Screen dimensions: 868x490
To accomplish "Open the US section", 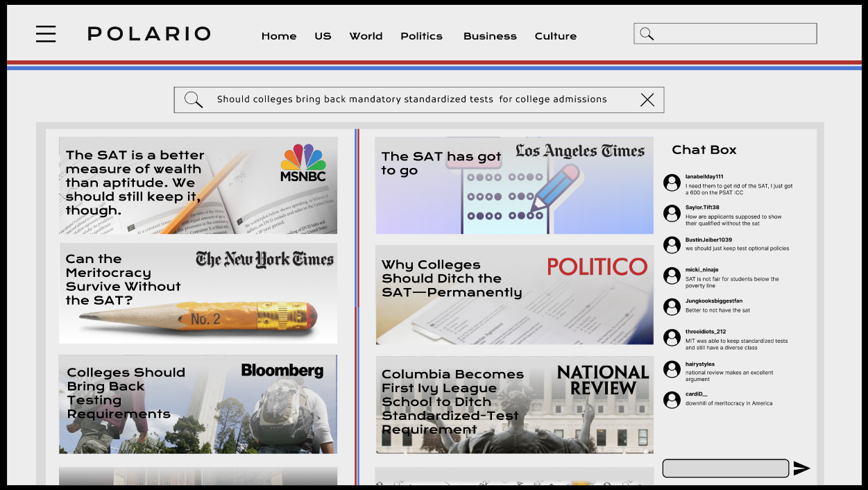I will click(323, 36).
